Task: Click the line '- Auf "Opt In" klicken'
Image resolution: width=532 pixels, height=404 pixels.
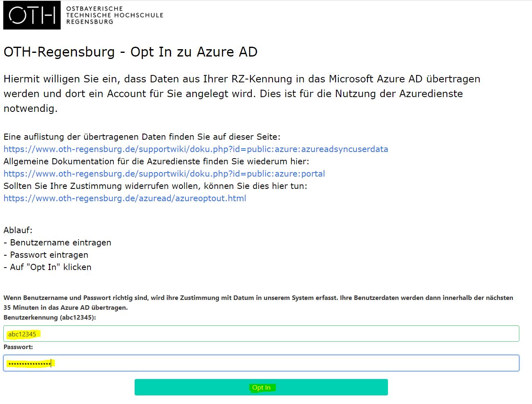Action: tap(47, 267)
